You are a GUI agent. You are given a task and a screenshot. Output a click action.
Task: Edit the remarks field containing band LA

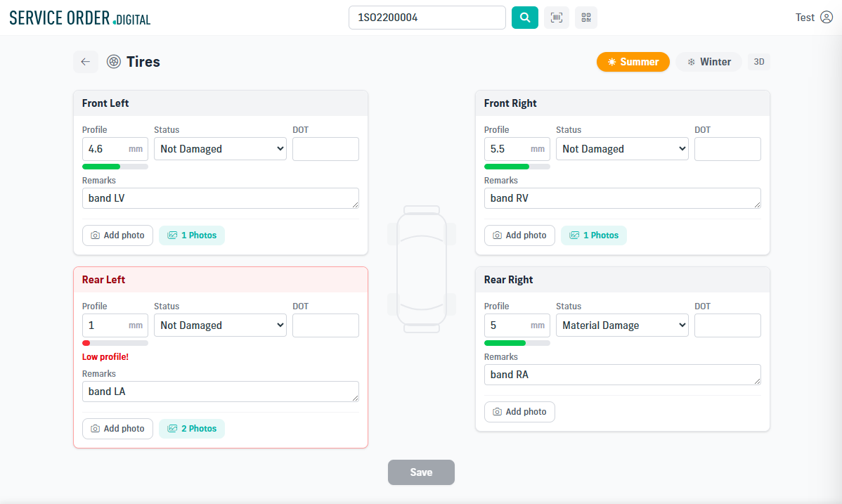pos(220,392)
